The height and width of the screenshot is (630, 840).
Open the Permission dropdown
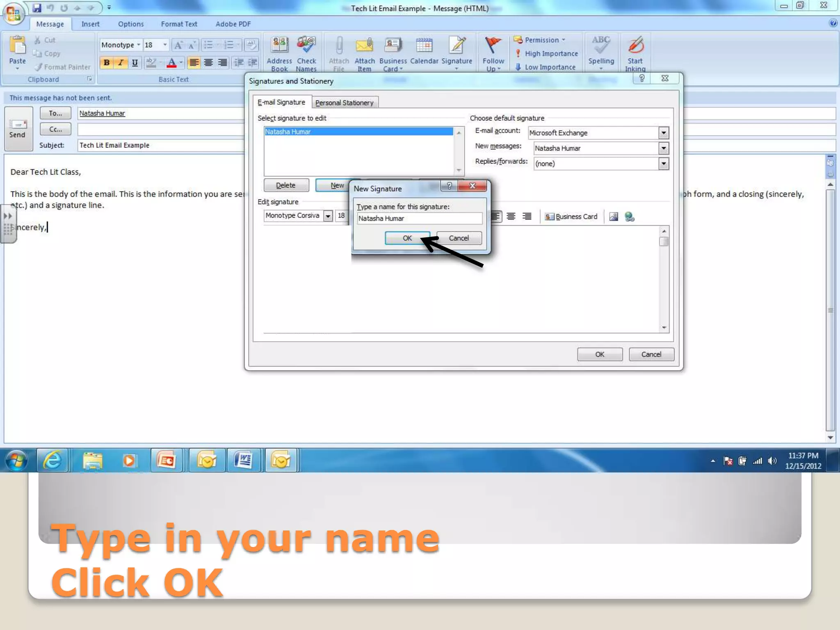coord(539,40)
